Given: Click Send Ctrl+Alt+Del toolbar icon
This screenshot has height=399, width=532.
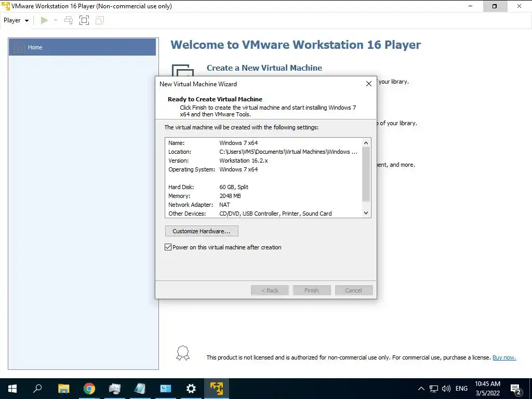Looking at the screenshot, I should [69, 20].
